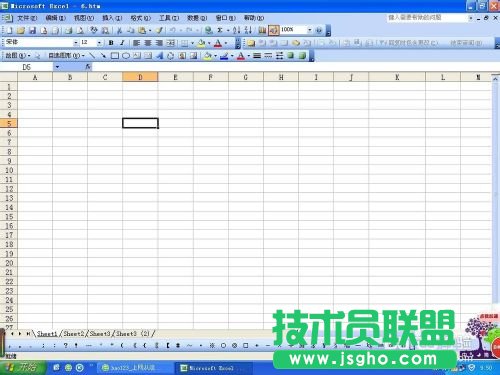Click the Cut scissors icon

119,30
